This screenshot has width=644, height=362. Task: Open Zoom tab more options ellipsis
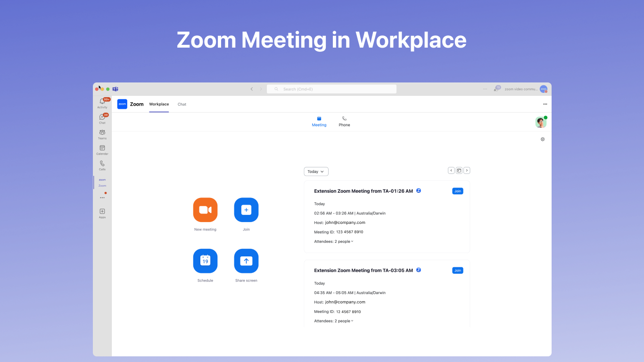pyautogui.click(x=545, y=104)
